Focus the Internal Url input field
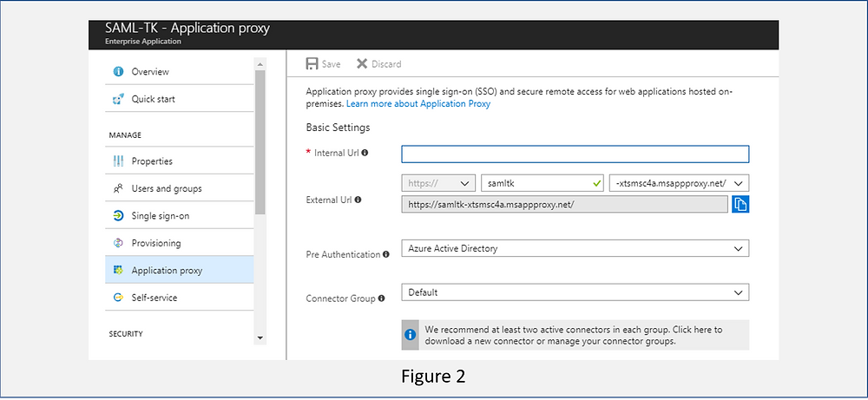868x400 pixels. pos(575,154)
